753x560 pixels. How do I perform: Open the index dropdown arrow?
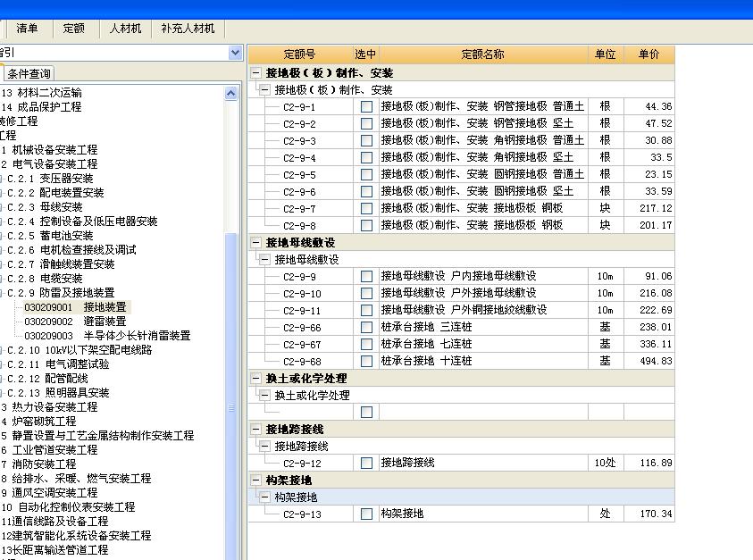click(235, 53)
